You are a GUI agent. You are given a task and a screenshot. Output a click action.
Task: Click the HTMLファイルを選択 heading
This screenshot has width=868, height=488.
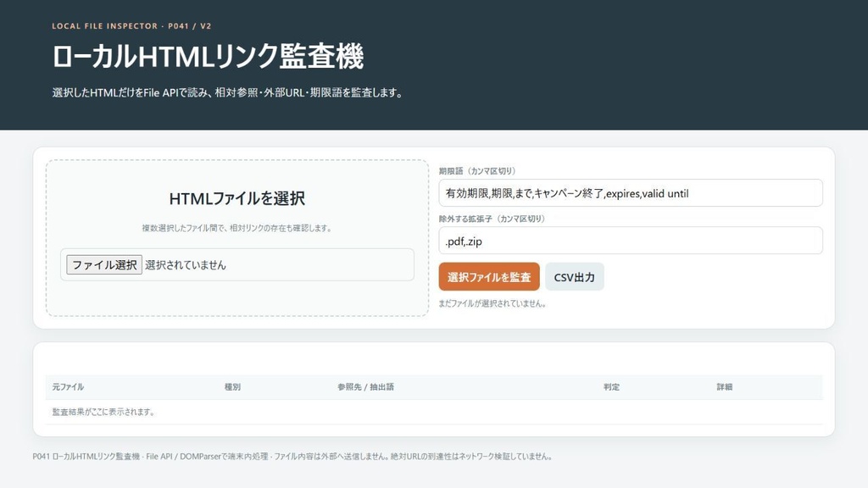[x=237, y=198]
